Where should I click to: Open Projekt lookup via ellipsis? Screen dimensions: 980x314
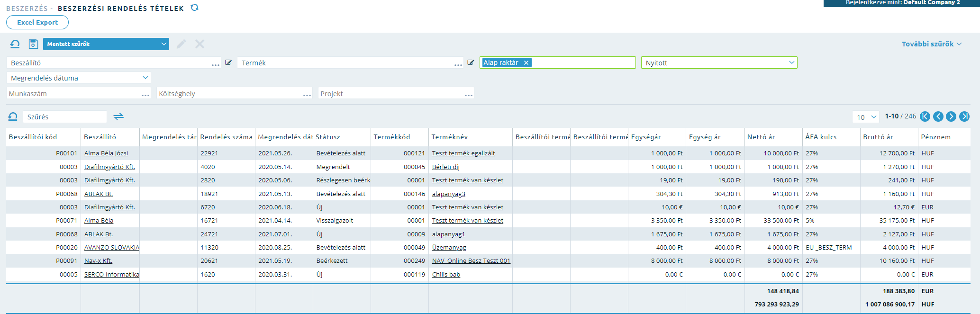coord(469,95)
